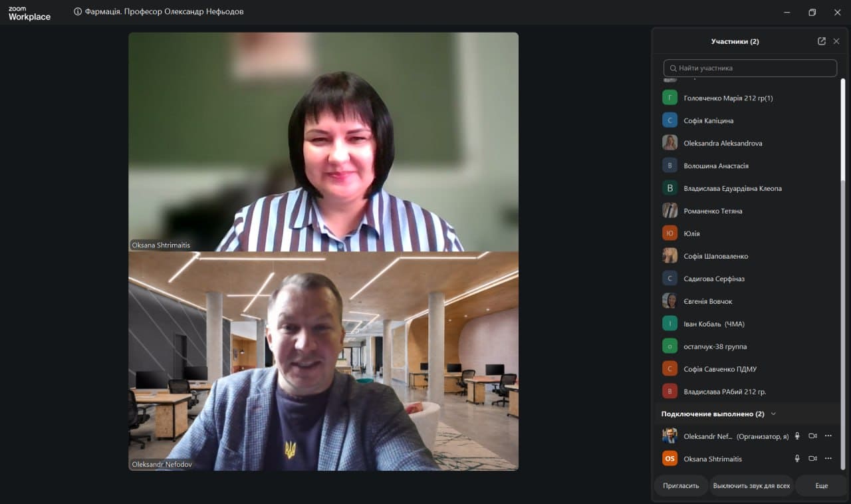The width and height of the screenshot is (851, 504).
Task: Click the Пригласить button
Action: coord(681,486)
